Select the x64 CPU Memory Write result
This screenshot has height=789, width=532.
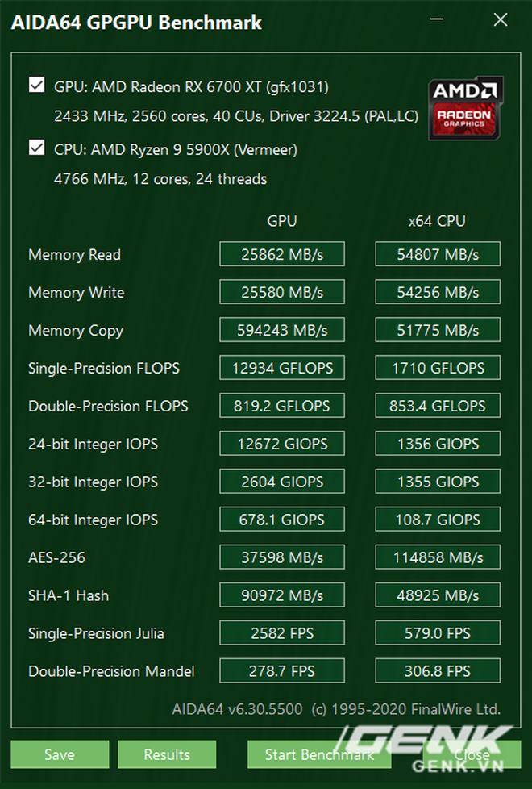point(438,292)
